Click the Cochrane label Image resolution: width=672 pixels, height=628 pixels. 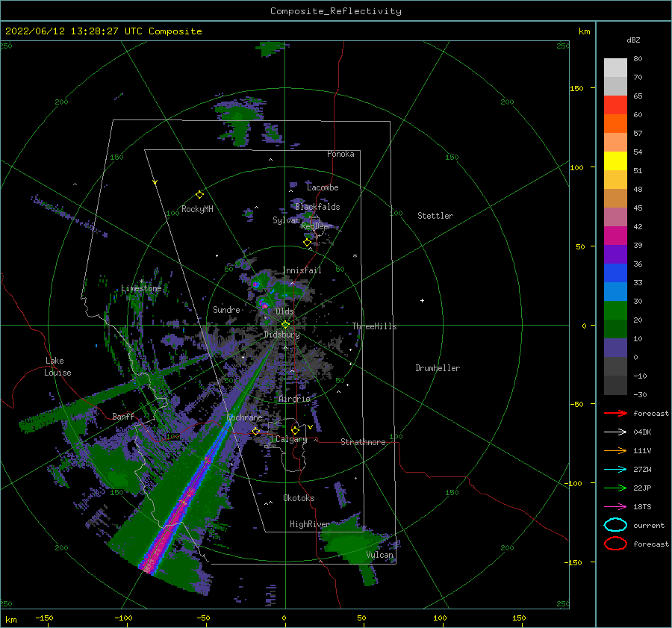point(244,417)
